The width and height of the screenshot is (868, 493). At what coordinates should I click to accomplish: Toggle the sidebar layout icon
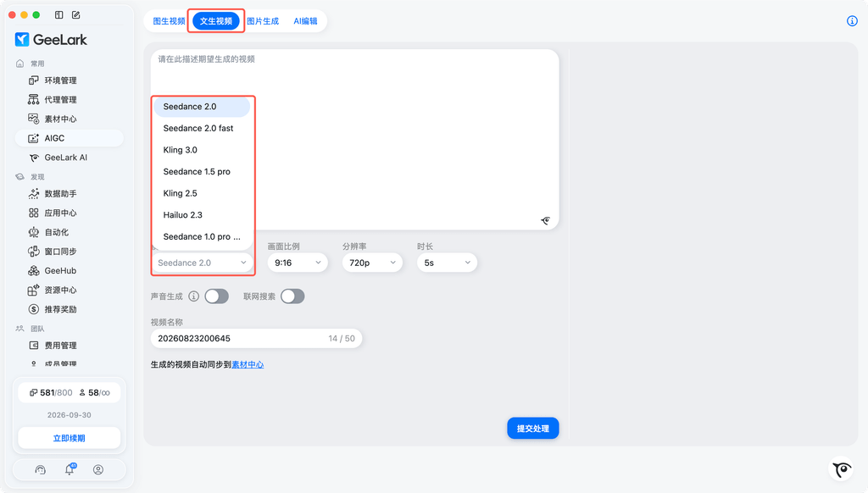click(x=58, y=15)
